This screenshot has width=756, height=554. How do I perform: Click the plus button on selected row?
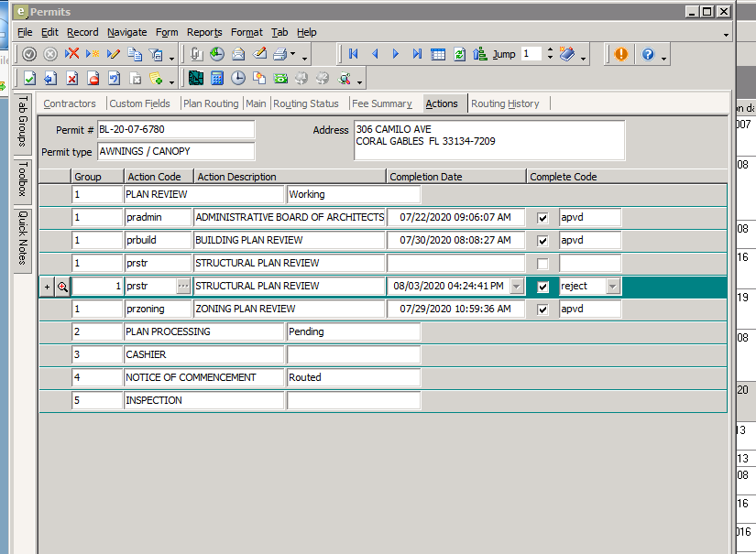(x=47, y=287)
